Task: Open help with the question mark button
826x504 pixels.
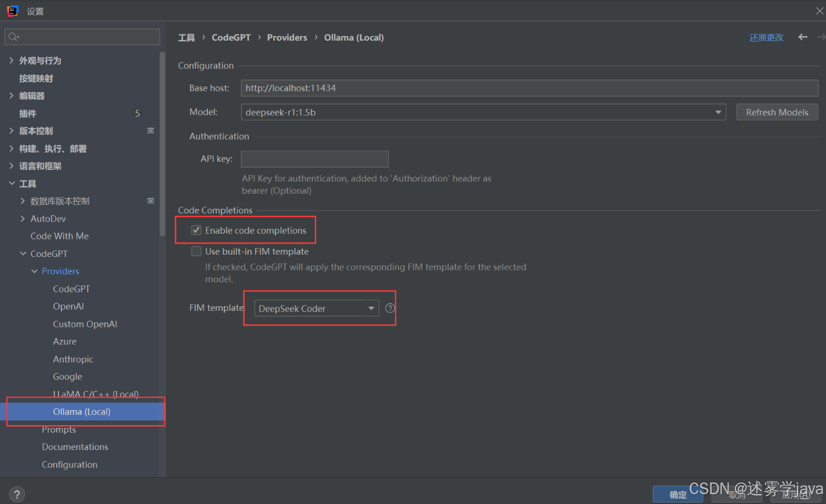Action: pyautogui.click(x=17, y=494)
